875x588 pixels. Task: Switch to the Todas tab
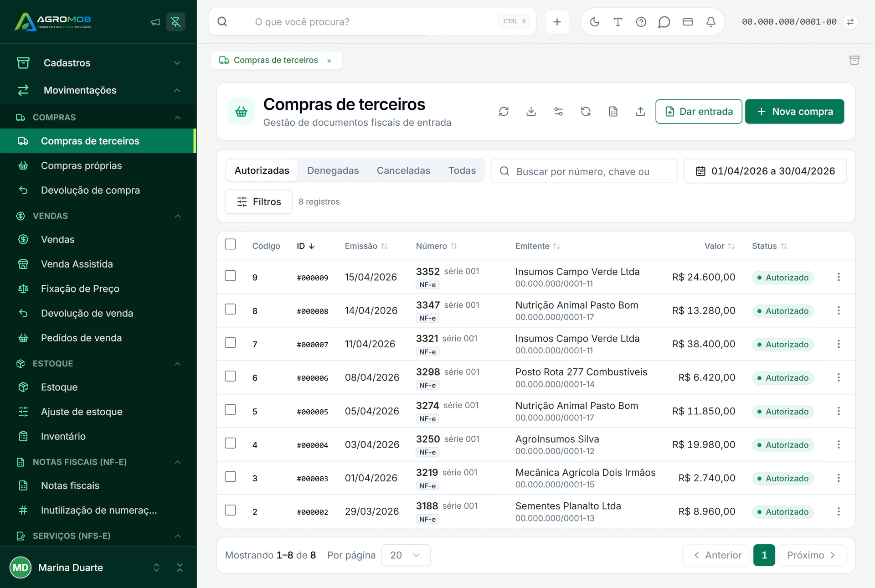tap(462, 170)
